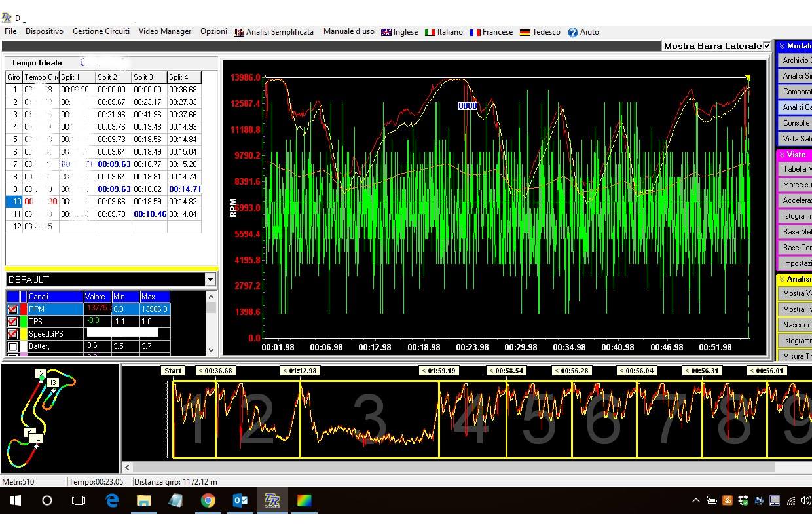Viewport: 812px width, 524px height.
Task: Disable the RPM channel checkbox
Action: click(x=12, y=309)
